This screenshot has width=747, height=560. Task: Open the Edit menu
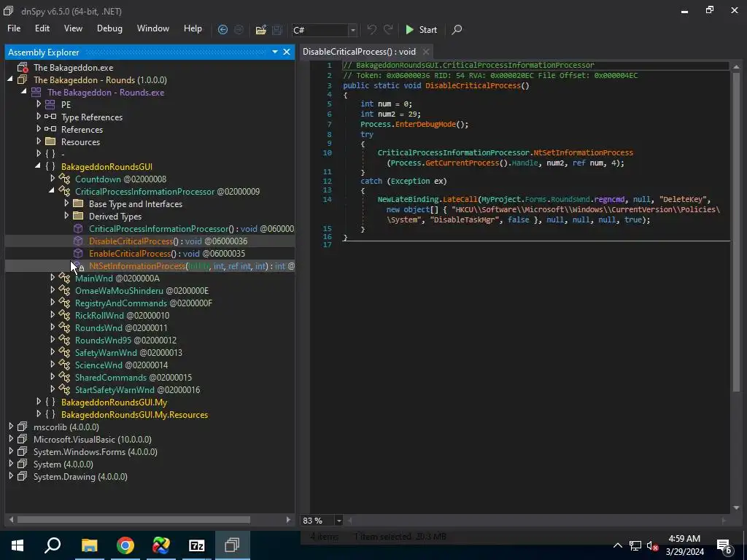pos(42,28)
